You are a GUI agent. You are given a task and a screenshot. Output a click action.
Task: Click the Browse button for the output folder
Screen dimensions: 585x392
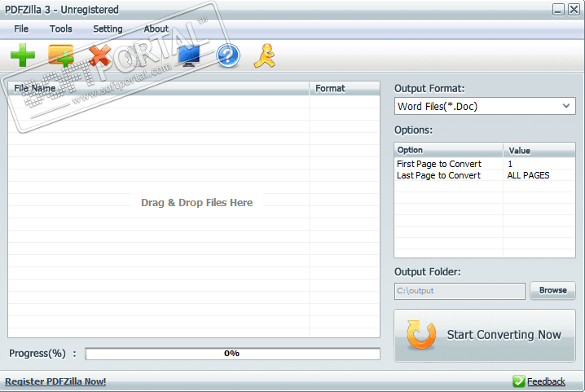coord(552,290)
